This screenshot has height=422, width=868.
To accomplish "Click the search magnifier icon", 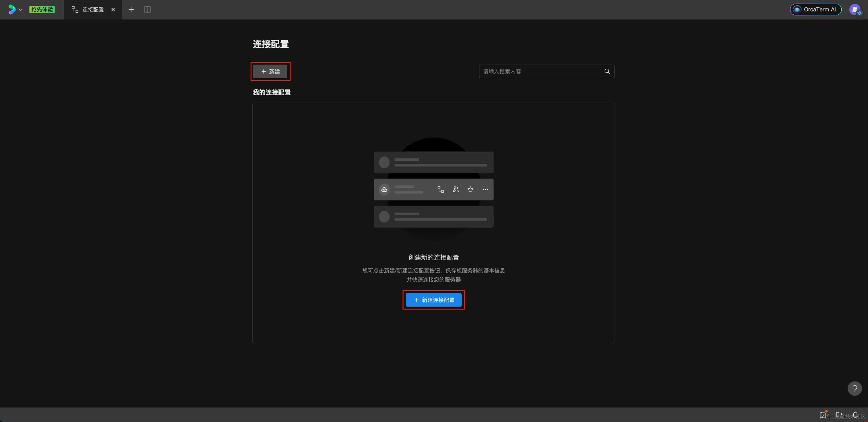I will point(607,71).
